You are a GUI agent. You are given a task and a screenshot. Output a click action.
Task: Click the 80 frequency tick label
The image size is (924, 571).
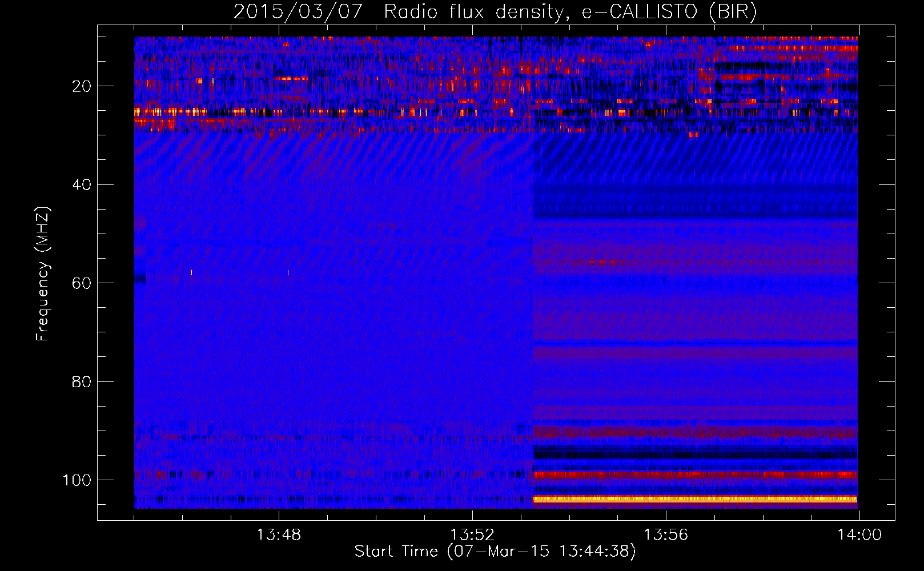[82, 381]
